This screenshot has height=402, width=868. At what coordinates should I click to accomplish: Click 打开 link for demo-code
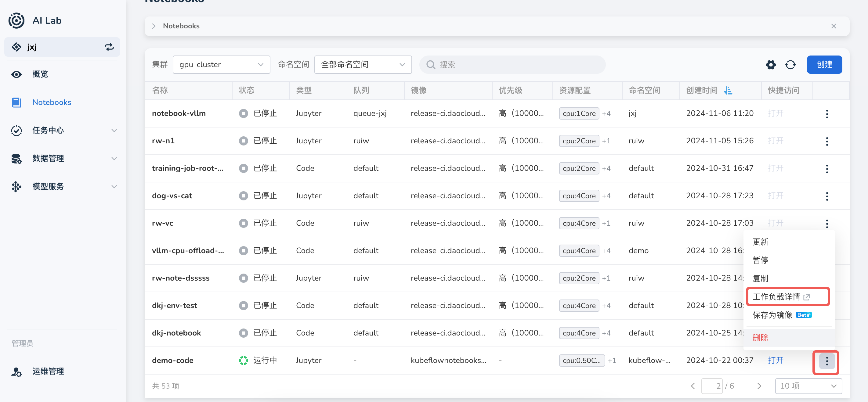(x=775, y=361)
